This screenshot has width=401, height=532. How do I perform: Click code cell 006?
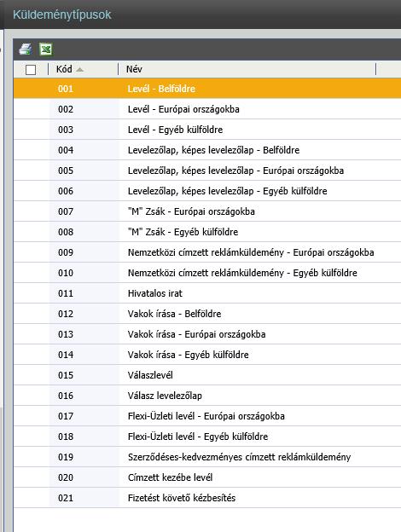coord(84,191)
